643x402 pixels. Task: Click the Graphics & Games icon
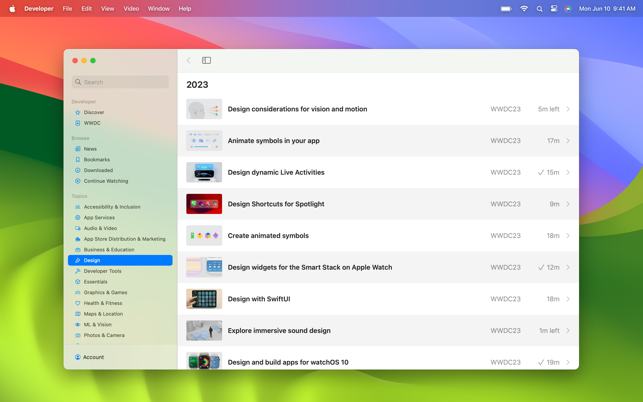point(78,292)
